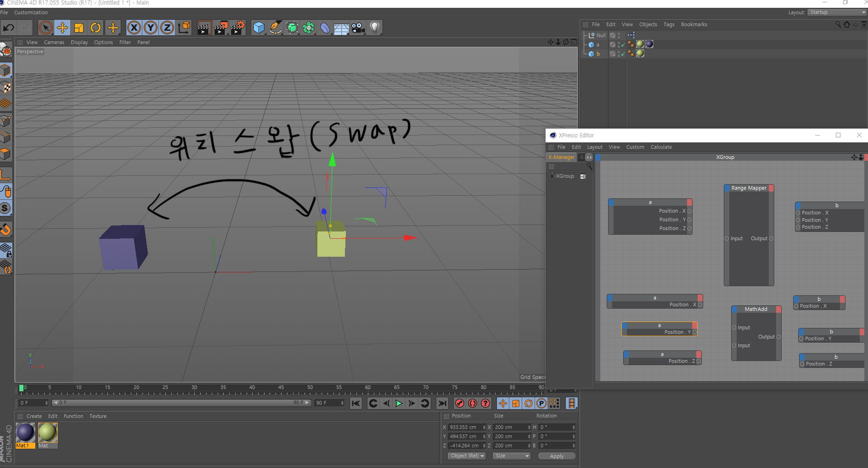Click the Apply button
This screenshot has width=868, height=468.
click(x=557, y=456)
